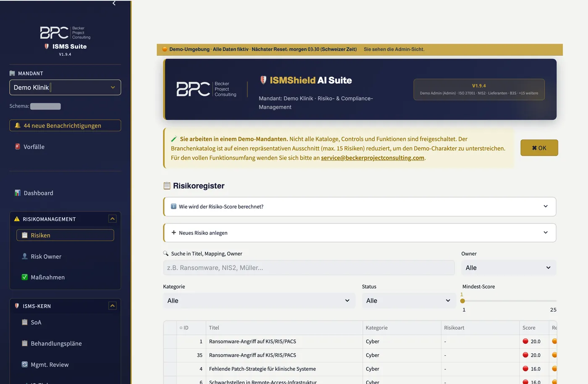Click the V1.9.4 version info box
The width and height of the screenshot is (588, 384).
tap(479, 89)
